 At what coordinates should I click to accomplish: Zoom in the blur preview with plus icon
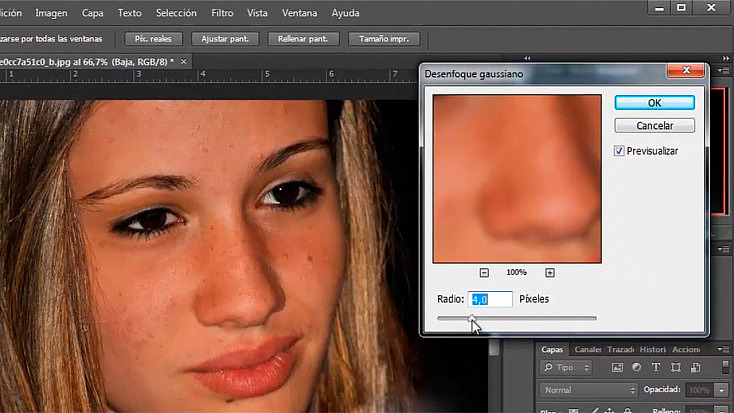550,273
